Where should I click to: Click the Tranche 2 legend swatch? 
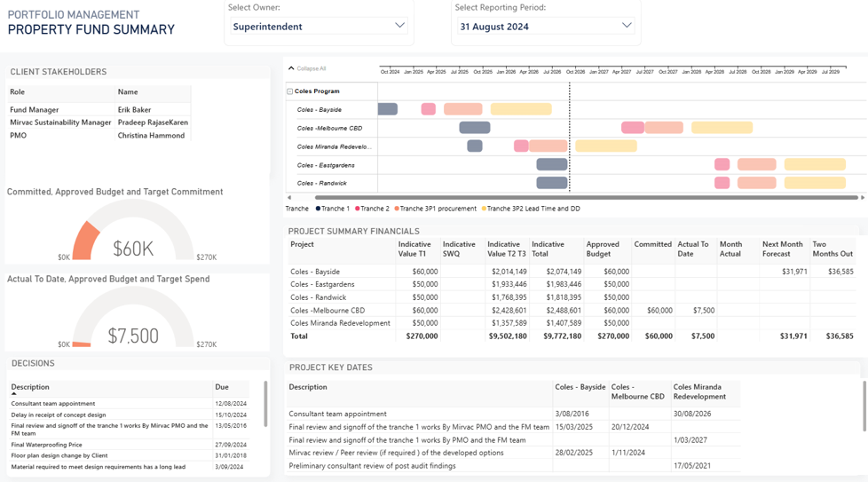coord(358,209)
